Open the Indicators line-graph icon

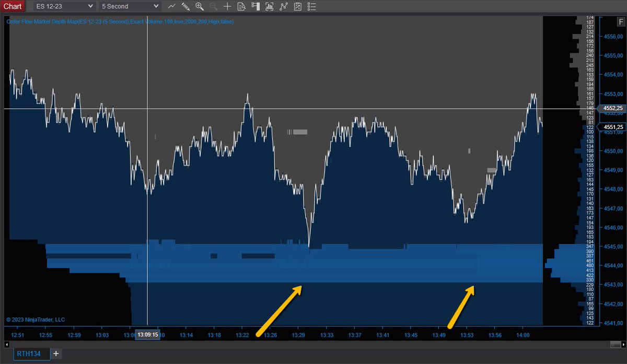click(x=283, y=6)
